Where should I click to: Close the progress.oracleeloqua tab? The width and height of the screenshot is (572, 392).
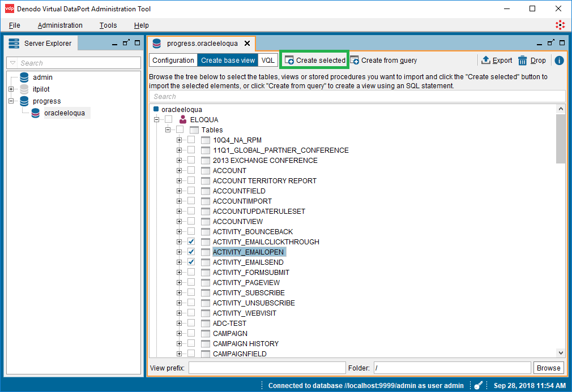pyautogui.click(x=247, y=44)
